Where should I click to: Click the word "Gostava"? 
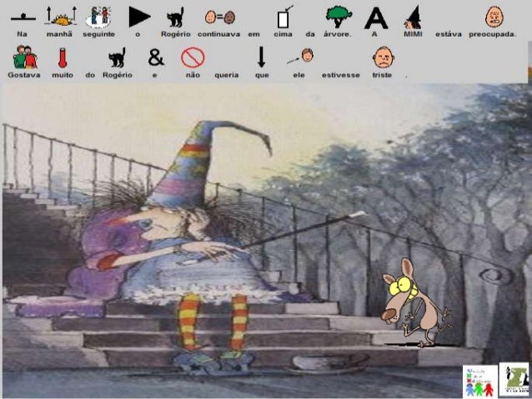tap(24, 75)
